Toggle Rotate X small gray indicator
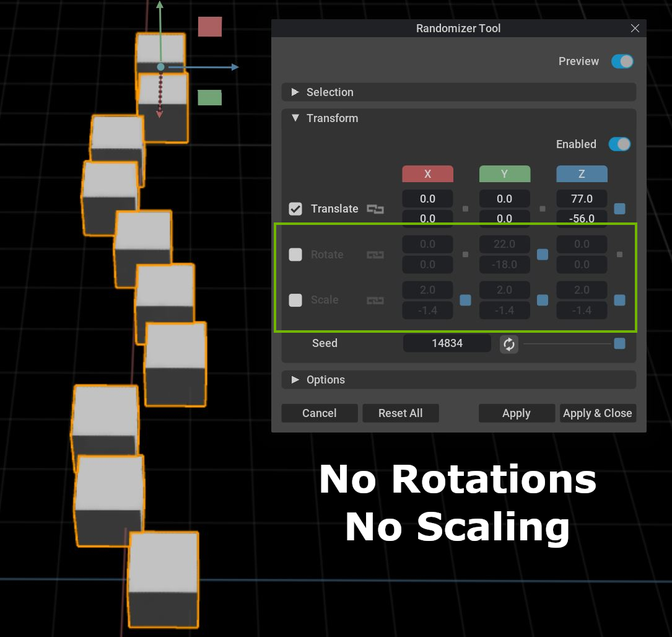The width and height of the screenshot is (672, 637). 465,255
